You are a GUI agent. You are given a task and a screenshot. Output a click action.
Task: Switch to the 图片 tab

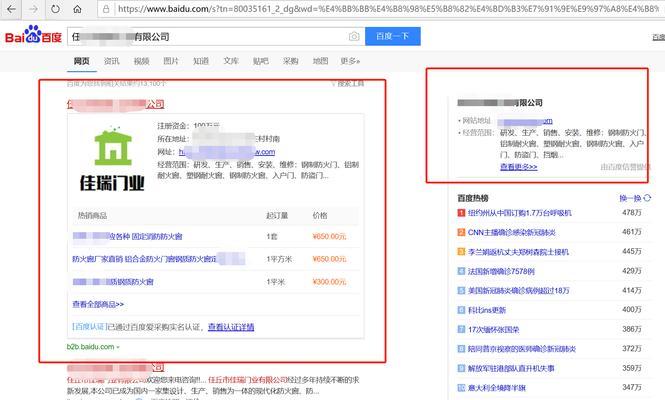[171, 61]
